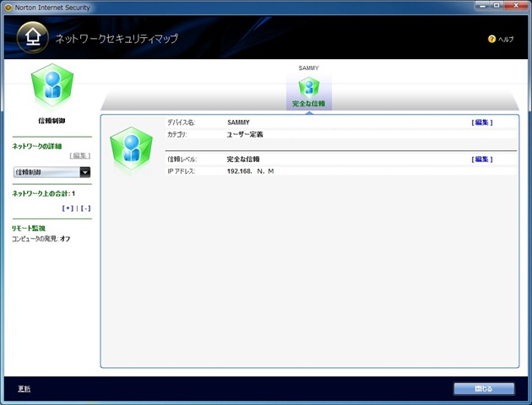532x405 pixels.
Task: Click the IP アドレス field label
Action: point(182,171)
